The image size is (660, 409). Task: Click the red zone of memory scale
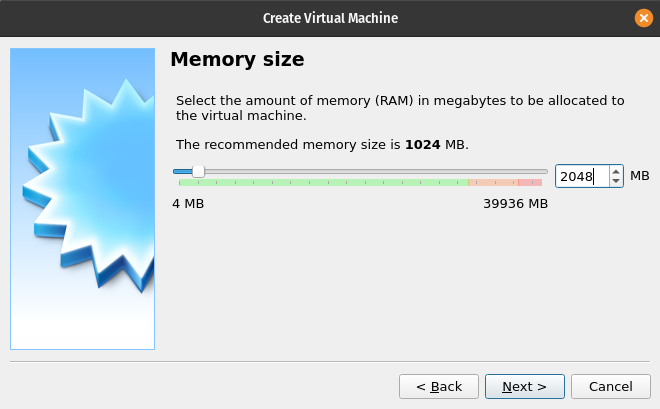pos(530,183)
